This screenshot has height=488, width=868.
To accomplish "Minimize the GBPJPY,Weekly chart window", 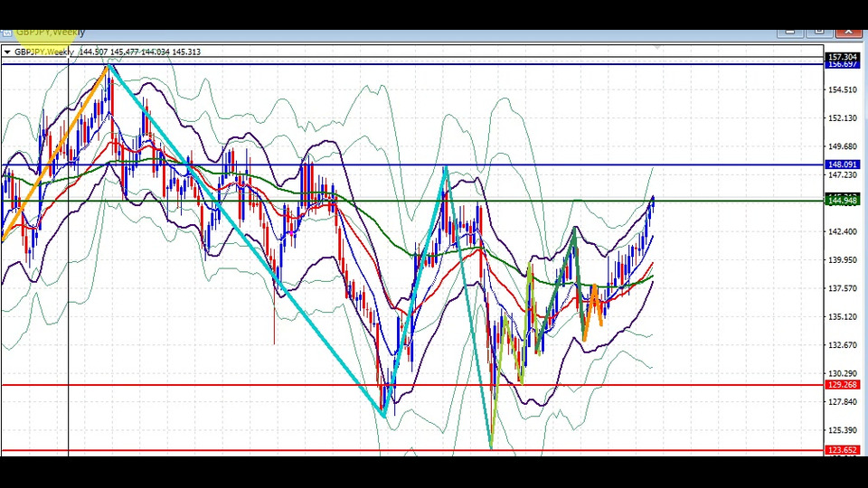I will [790, 32].
